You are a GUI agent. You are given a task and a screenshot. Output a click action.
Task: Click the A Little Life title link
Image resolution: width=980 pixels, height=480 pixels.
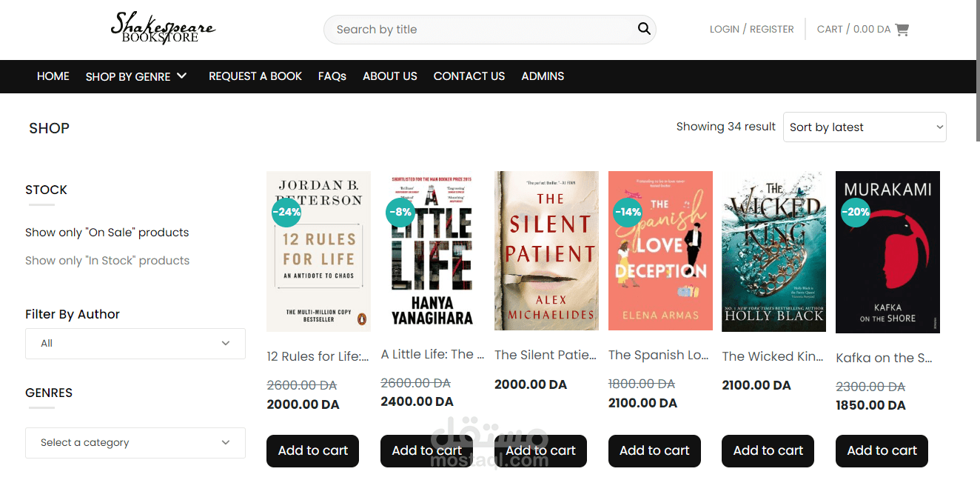[432, 354]
